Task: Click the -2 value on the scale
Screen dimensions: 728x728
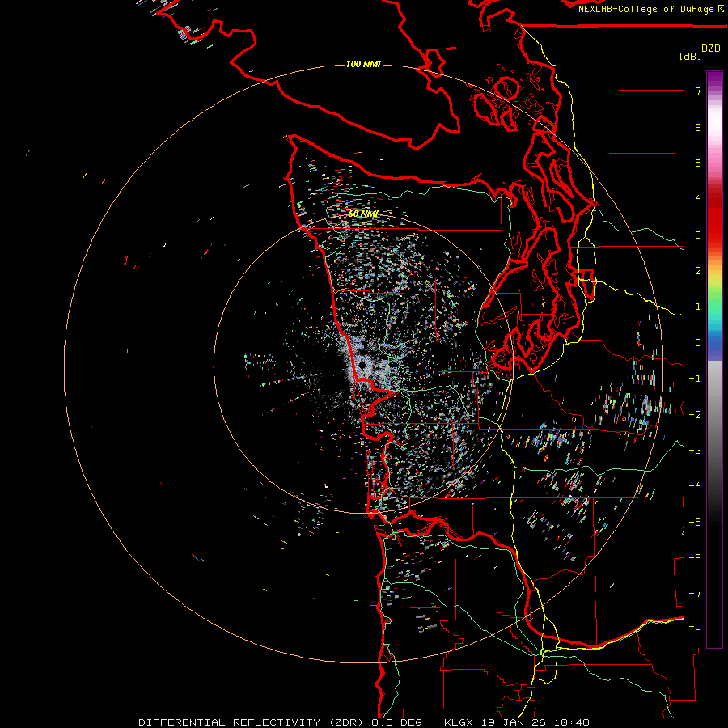Action: [695, 414]
